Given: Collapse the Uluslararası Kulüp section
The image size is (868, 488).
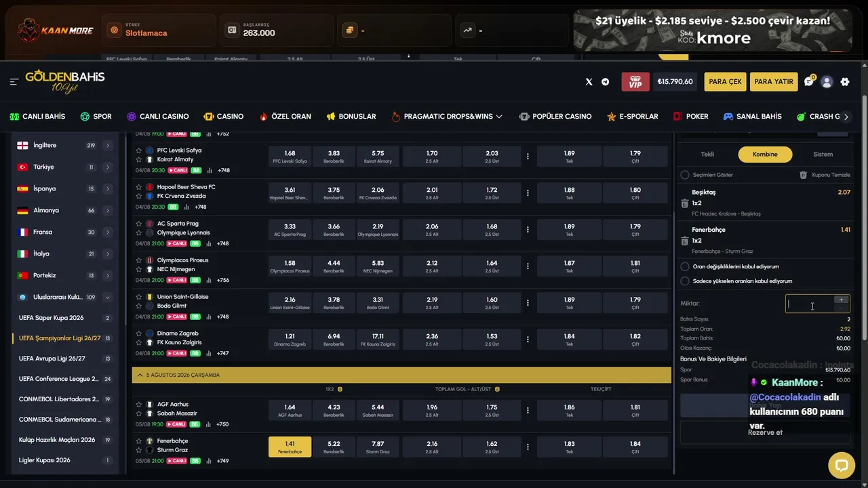Looking at the screenshot, I should [x=107, y=297].
